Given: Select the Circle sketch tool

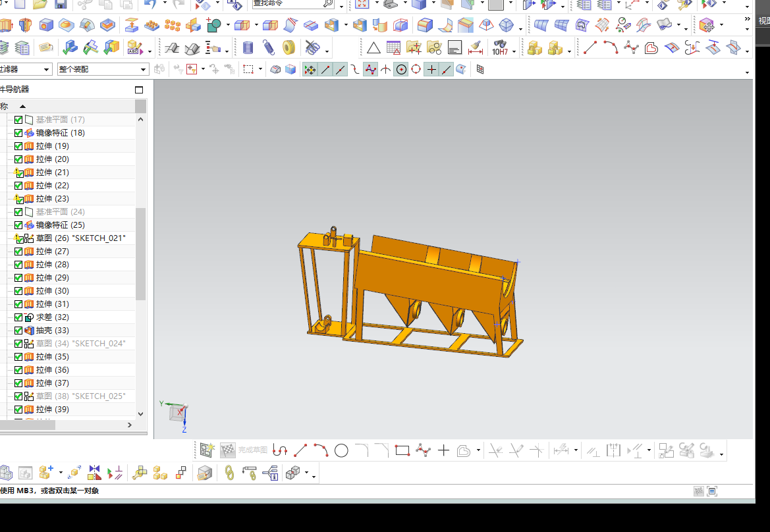Looking at the screenshot, I should pyautogui.click(x=341, y=451).
